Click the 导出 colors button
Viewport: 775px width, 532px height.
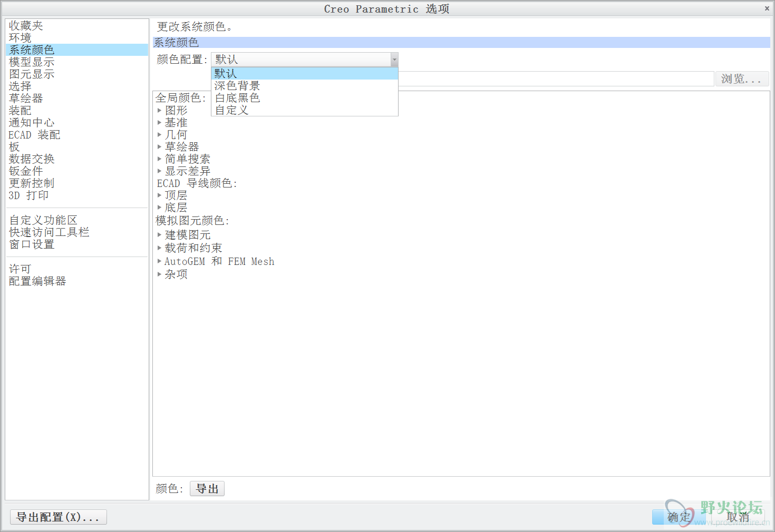coord(207,489)
